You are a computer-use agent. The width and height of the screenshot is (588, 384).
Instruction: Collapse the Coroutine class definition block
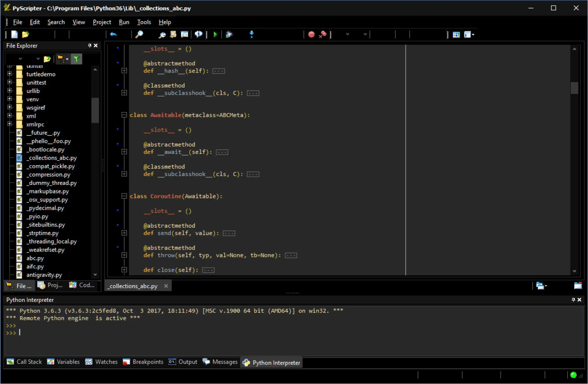(x=124, y=196)
